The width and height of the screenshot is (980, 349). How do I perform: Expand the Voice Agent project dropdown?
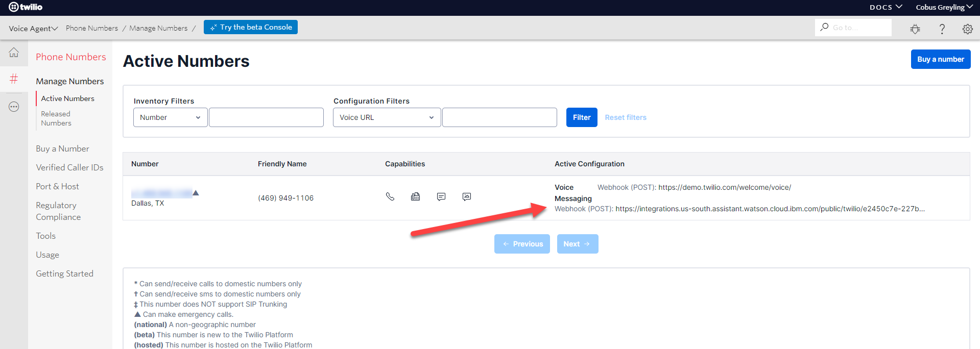(x=33, y=28)
